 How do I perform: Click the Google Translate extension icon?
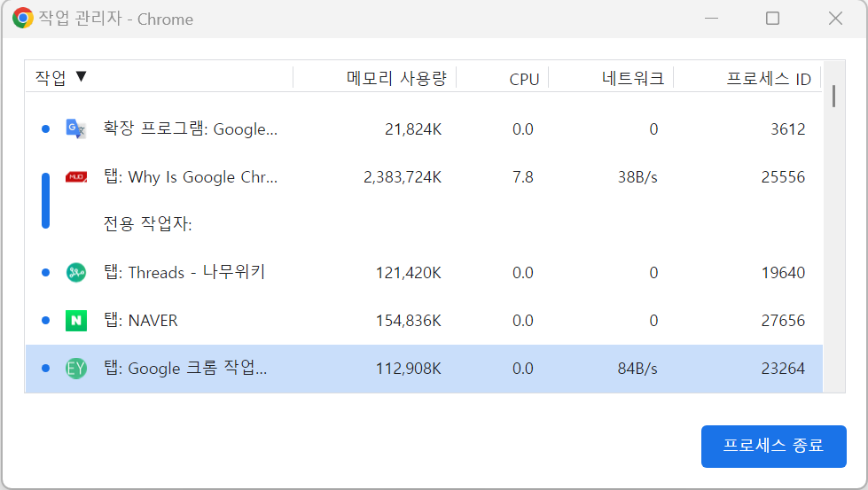point(76,128)
